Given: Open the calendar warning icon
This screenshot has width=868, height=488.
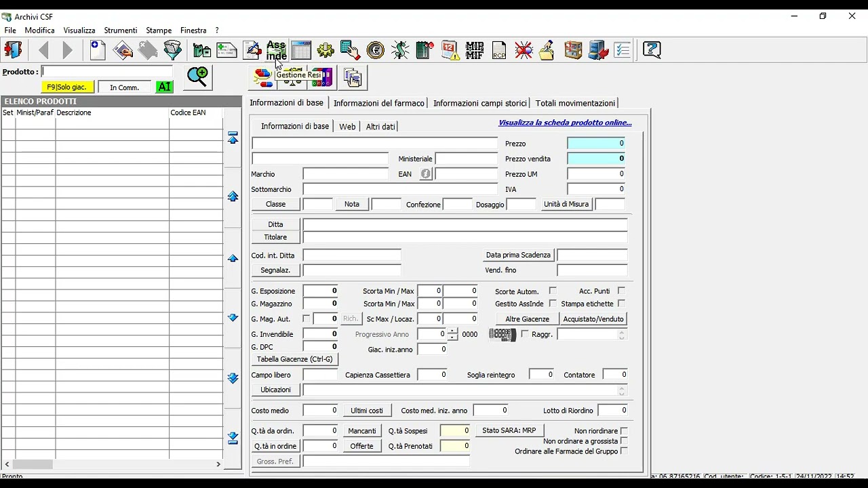Looking at the screenshot, I should click(x=450, y=50).
